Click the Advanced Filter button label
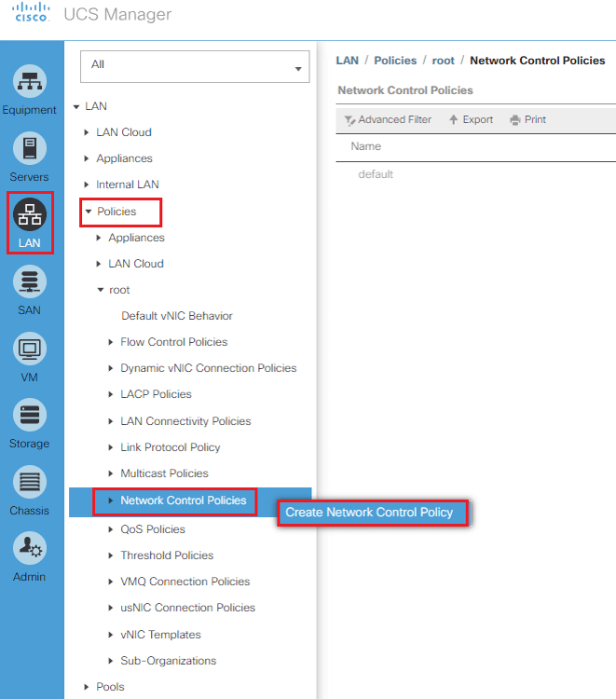 [x=394, y=119]
